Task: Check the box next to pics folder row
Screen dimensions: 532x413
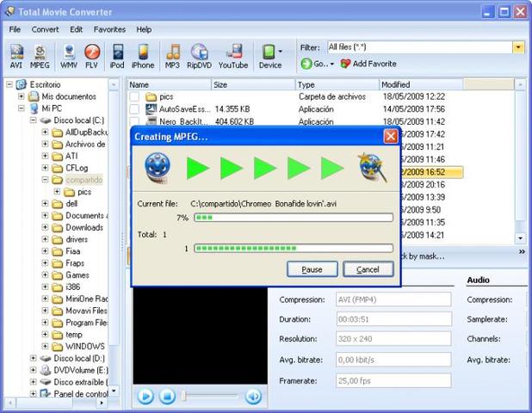Action: coord(134,96)
